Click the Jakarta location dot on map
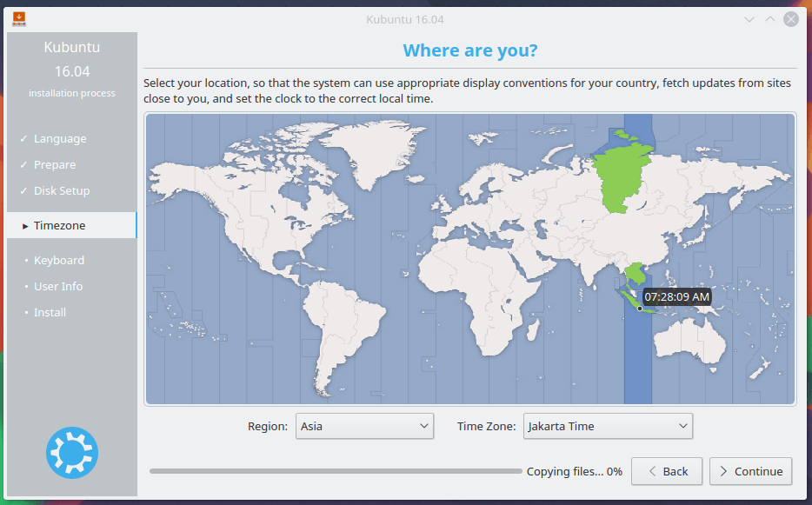Screen dimensions: 812x505 click(x=640, y=309)
